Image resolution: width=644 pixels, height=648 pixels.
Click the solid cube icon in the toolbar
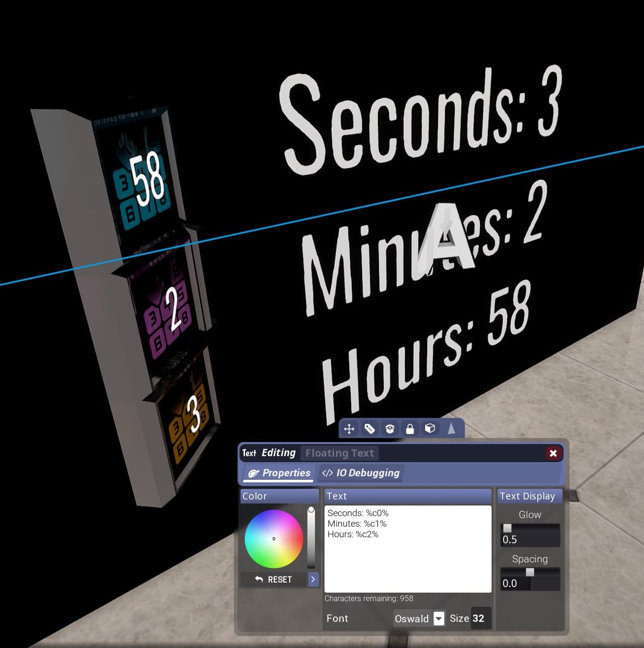[x=430, y=428]
